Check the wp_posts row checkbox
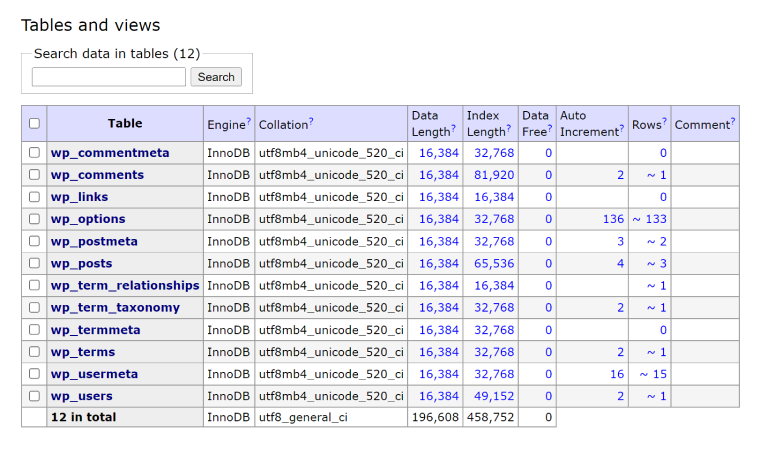The width and height of the screenshot is (760, 451). pyautogui.click(x=34, y=263)
